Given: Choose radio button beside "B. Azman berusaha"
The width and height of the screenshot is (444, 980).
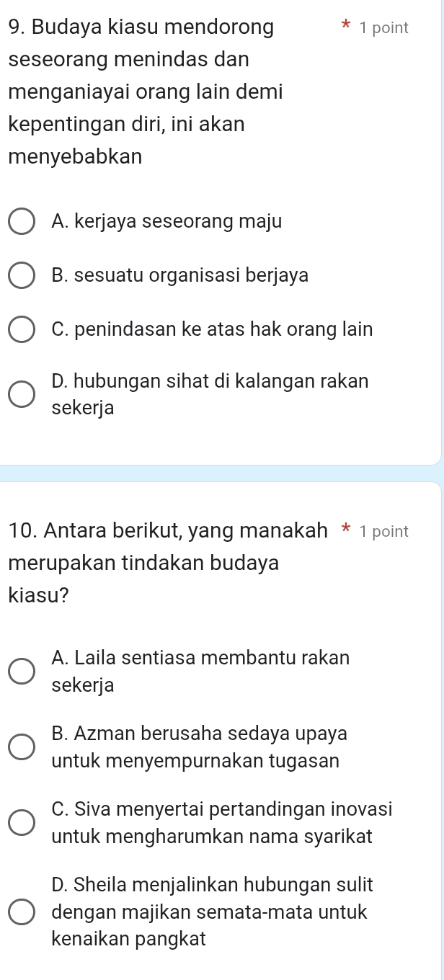Looking at the screenshot, I should click(x=22, y=747).
